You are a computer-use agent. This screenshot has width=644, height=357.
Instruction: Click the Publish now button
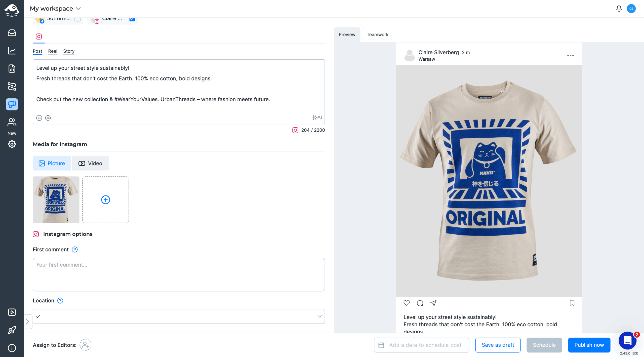[x=589, y=345]
